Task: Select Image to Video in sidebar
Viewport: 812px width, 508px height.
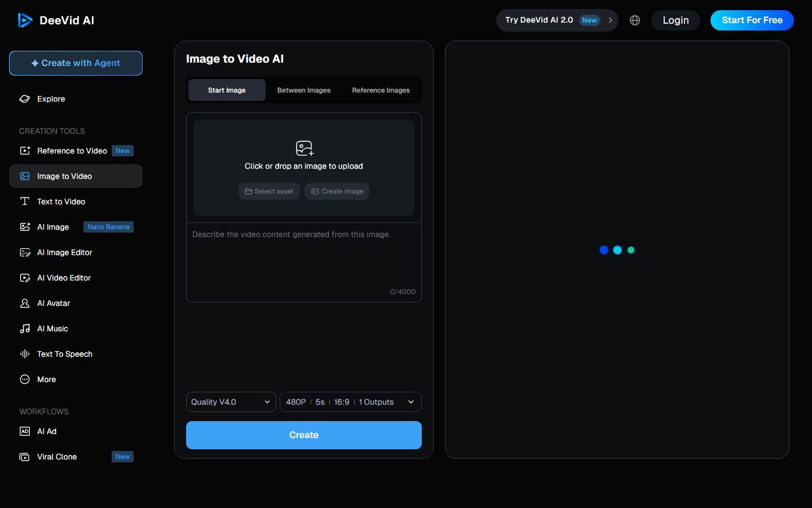Action: tap(76, 176)
